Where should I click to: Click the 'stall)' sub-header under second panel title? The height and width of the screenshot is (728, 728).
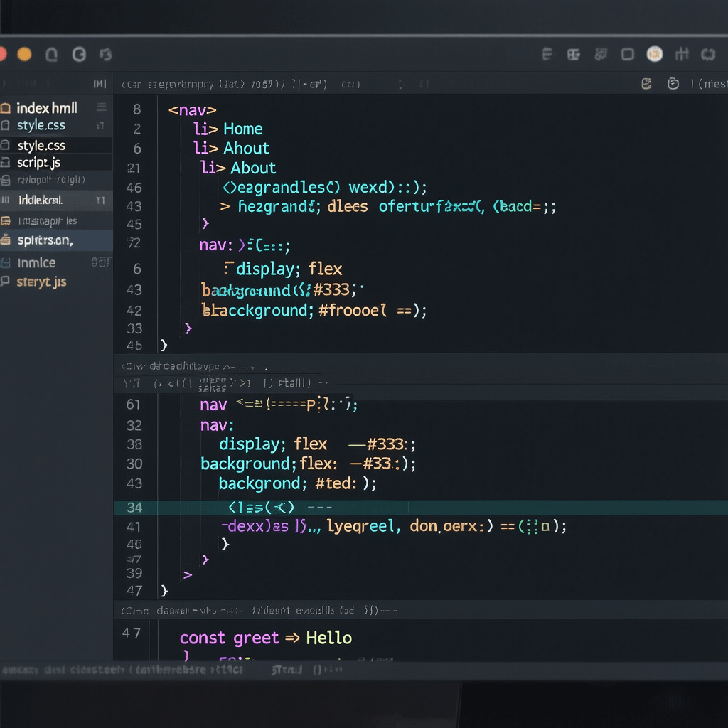point(294,383)
